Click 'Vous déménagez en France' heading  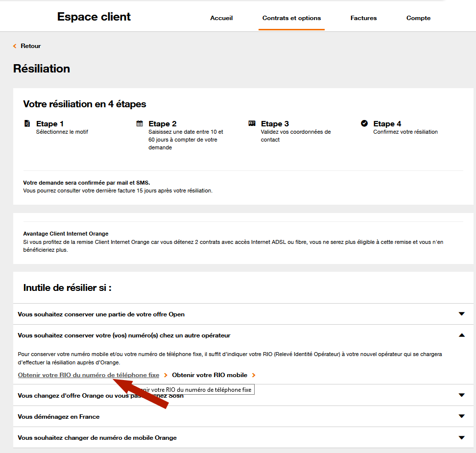tap(59, 417)
